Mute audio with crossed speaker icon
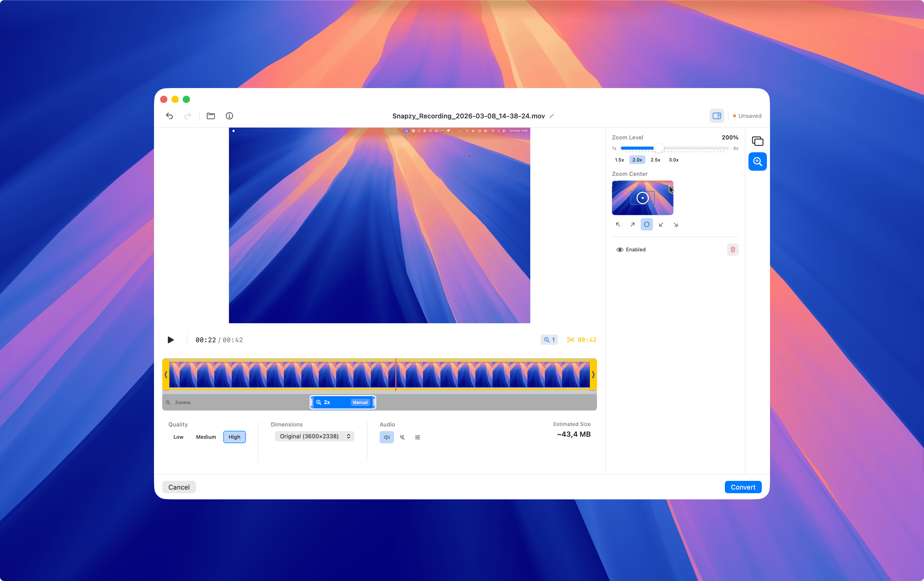 tap(402, 437)
